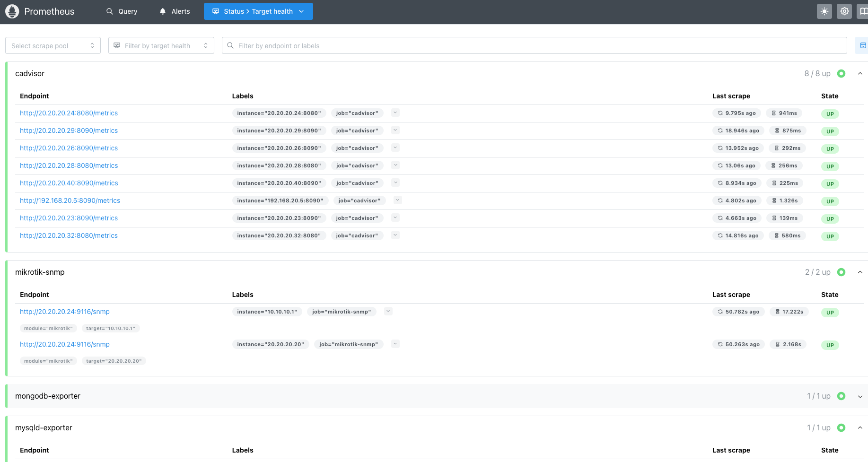This screenshot has width=868, height=462.
Task: Click the 9.795s ago last scrape badge
Action: (736, 113)
